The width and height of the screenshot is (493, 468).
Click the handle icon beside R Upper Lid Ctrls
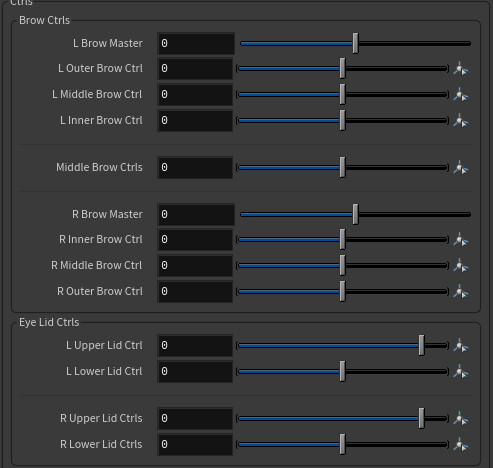461,419
